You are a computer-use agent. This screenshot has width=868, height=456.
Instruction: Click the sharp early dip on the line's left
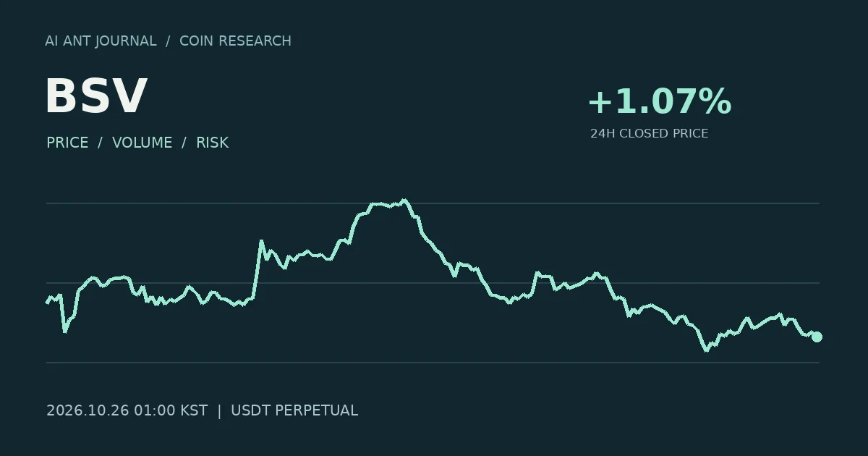point(65,330)
